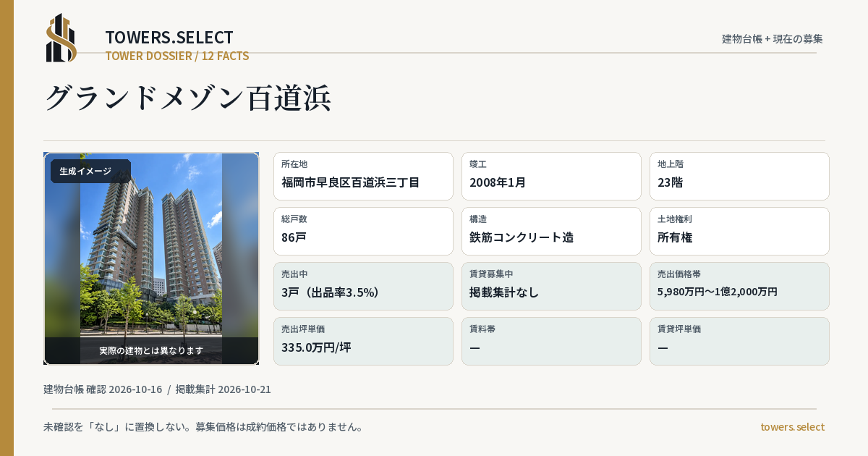
Task: Click the 実際の建物とは異なります caption
Action: click(x=151, y=350)
